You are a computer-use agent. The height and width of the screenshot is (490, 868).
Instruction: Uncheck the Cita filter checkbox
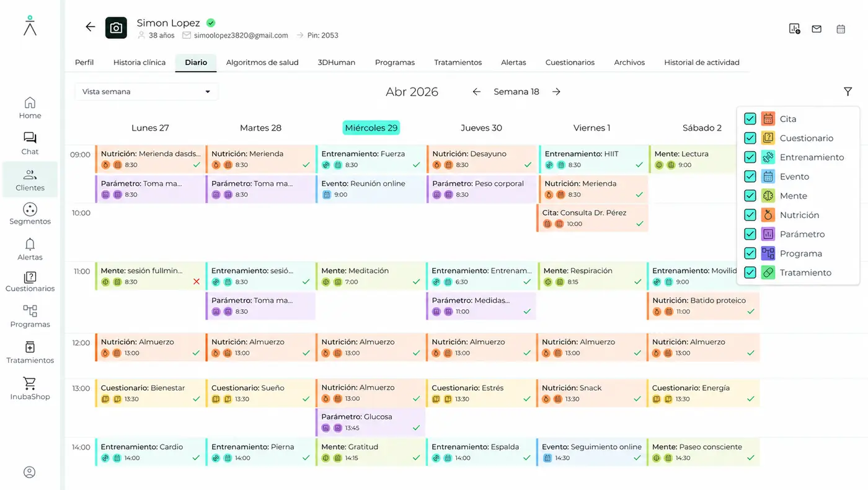point(750,119)
